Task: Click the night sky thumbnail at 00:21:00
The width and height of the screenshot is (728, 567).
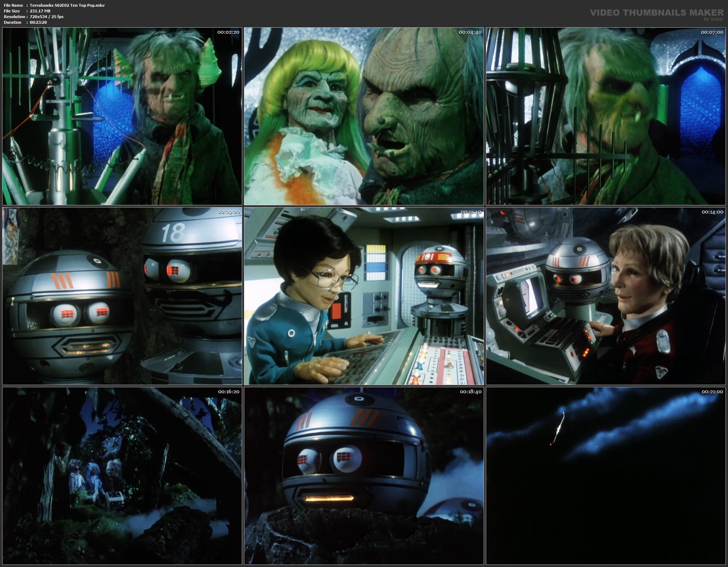Action: pos(606,476)
